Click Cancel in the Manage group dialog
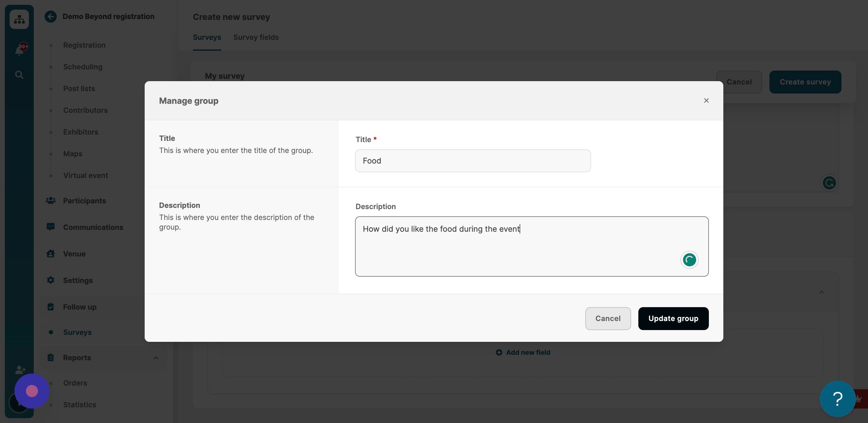Screen dimensions: 868x423 click(608, 318)
